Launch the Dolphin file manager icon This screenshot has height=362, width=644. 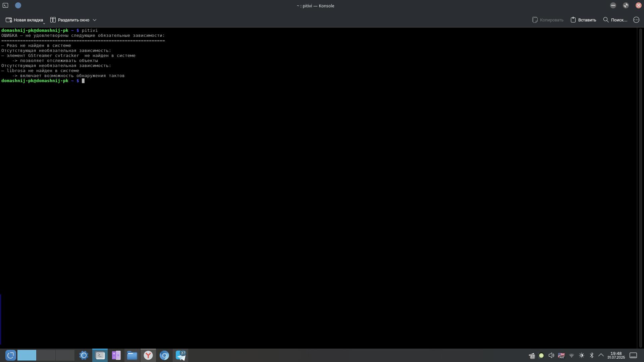[x=132, y=355]
